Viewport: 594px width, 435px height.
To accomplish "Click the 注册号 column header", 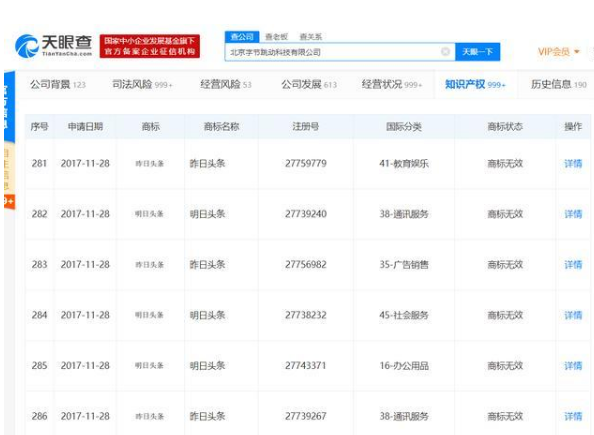I will tap(306, 127).
